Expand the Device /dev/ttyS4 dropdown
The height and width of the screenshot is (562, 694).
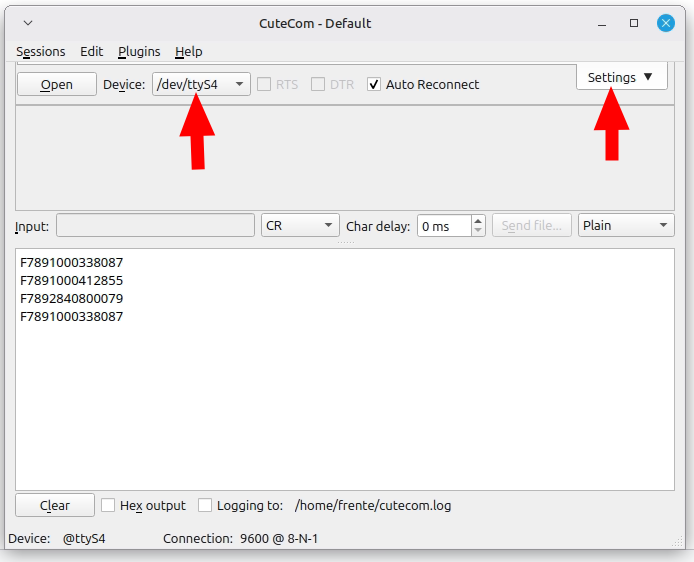click(x=201, y=84)
